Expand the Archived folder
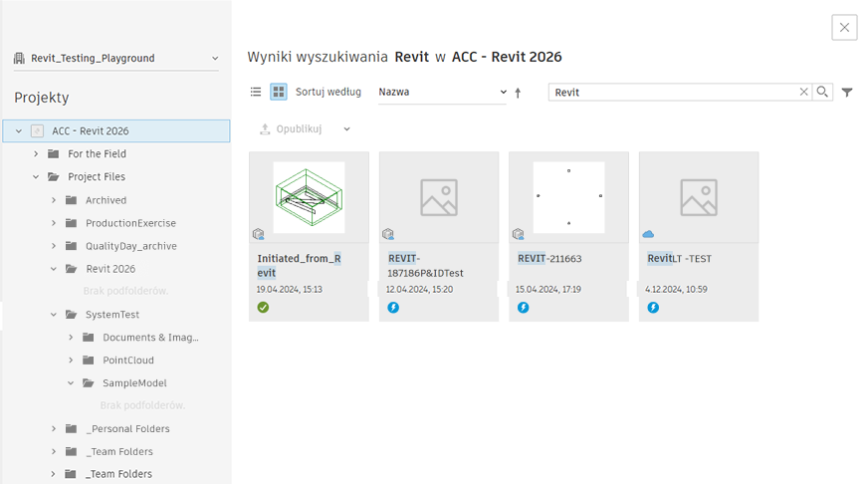This screenshot has width=868, height=484. tap(54, 200)
